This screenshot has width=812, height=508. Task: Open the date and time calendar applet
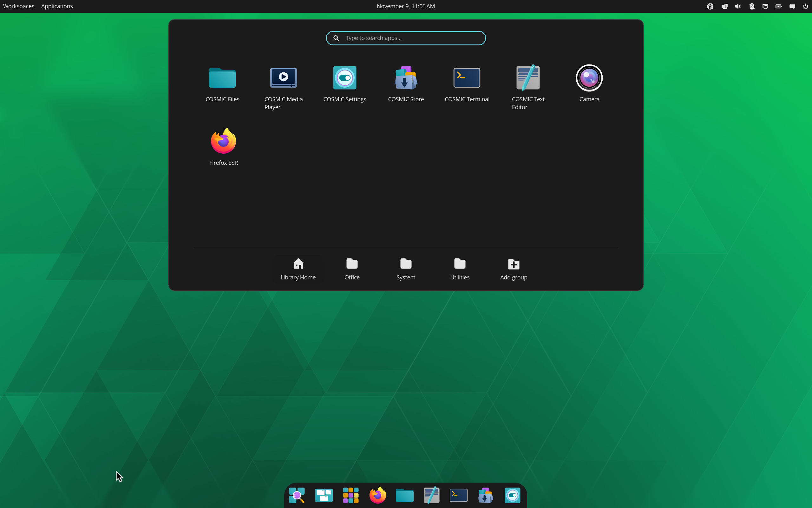pyautogui.click(x=406, y=6)
